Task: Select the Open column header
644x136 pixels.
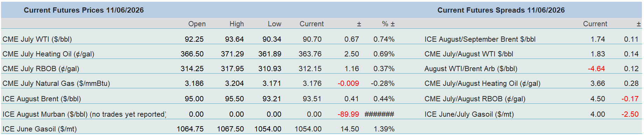Action: 197,24
